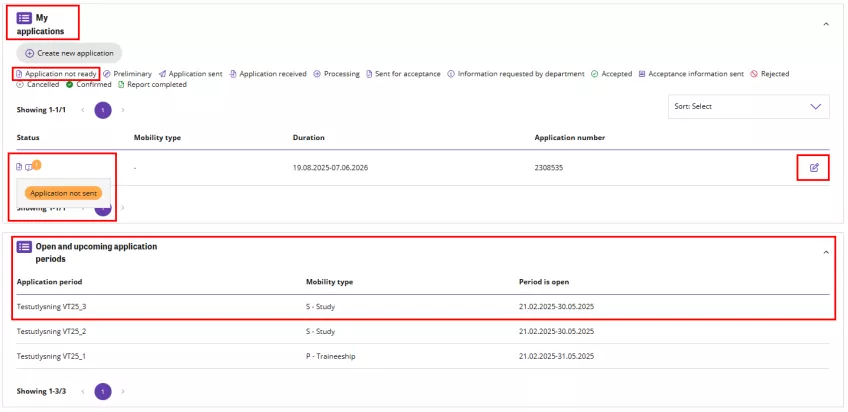The width and height of the screenshot is (848, 412).
Task: Collapse the Open and upcoming application periods section
Action: tap(825, 252)
